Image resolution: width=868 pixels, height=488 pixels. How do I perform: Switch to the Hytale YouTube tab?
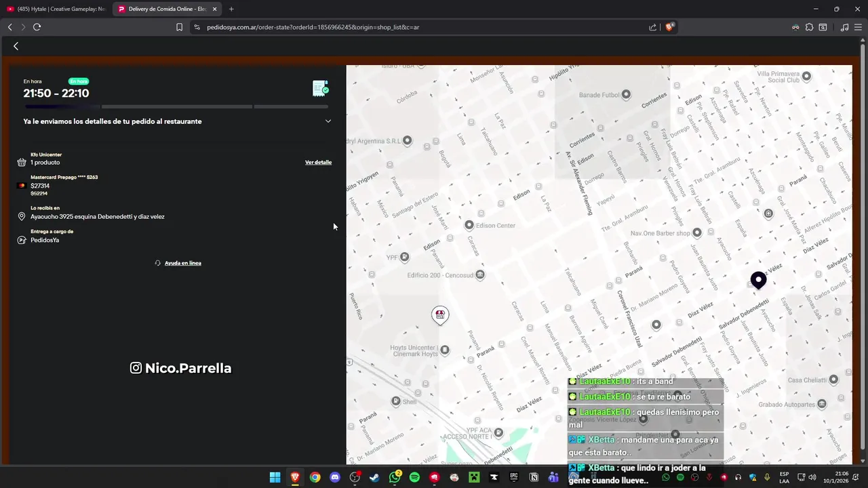56,9
